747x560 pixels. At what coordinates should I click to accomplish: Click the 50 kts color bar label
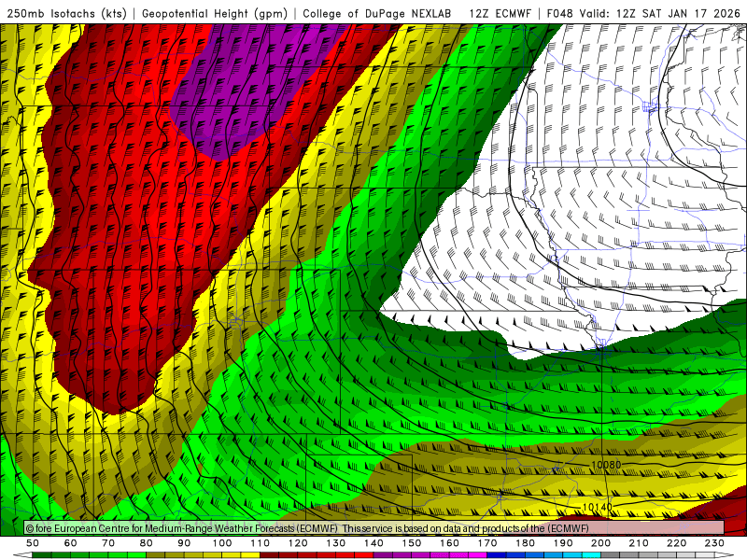33,543
